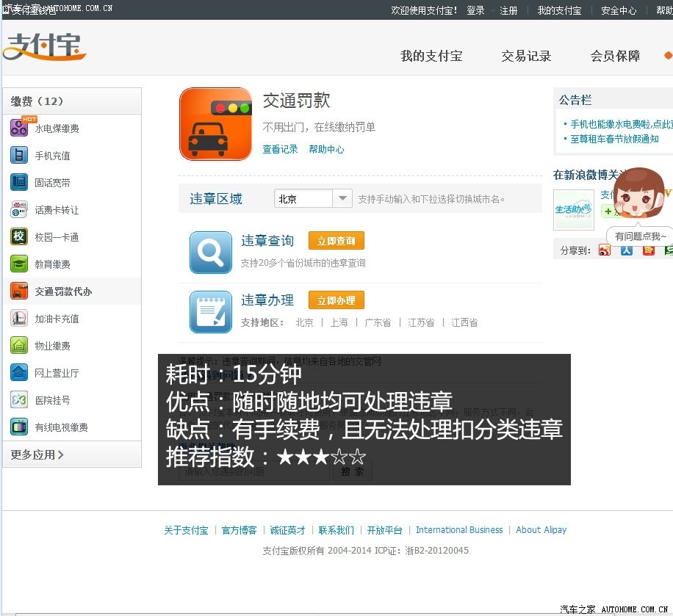Open the 有线电视缴费 TV icon
The width and height of the screenshot is (673, 616).
click(x=19, y=427)
